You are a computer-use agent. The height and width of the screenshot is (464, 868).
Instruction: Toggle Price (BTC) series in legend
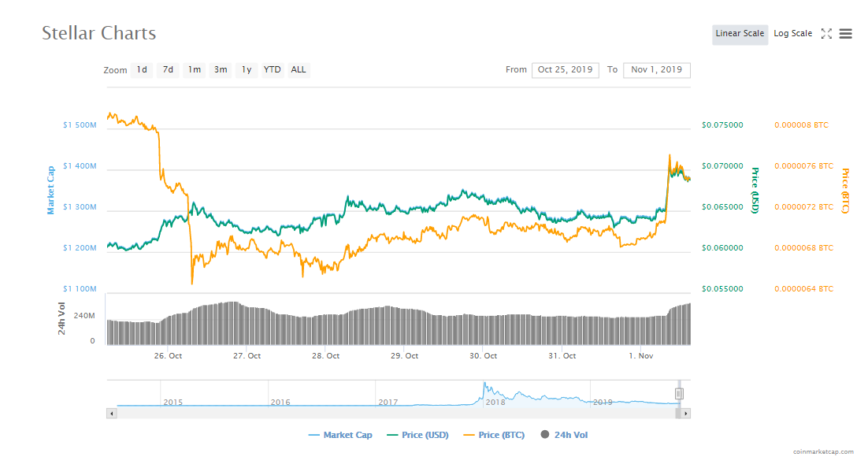tap(494, 435)
